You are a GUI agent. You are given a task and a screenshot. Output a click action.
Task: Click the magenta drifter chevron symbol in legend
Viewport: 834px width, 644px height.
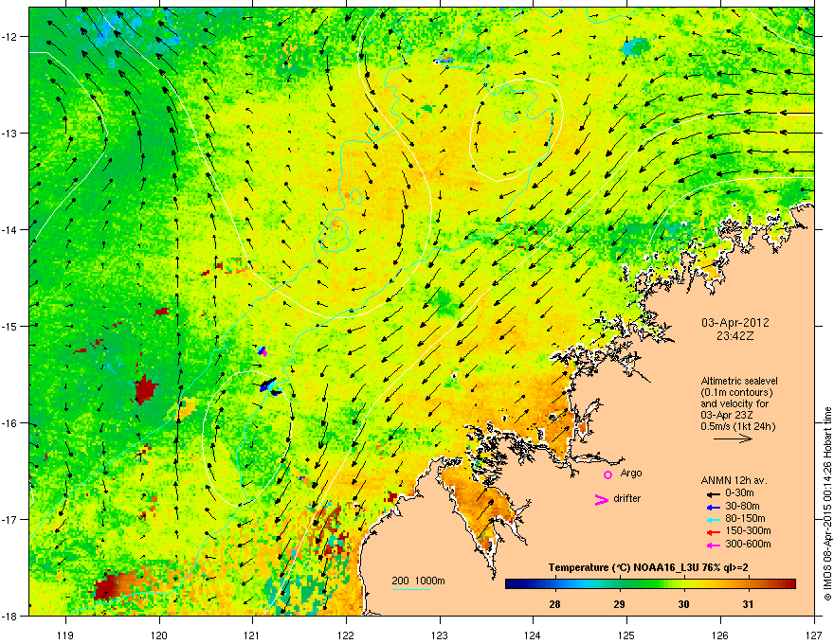pyautogui.click(x=602, y=499)
